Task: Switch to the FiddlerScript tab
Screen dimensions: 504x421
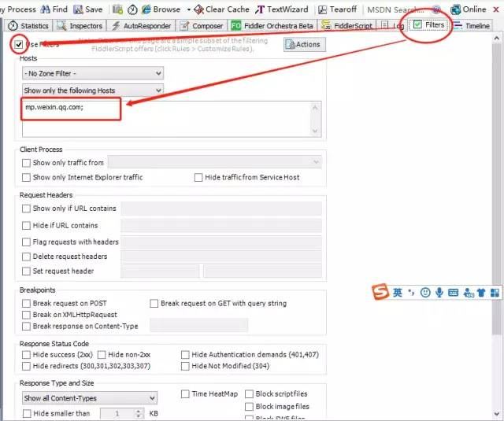Action: [347, 26]
